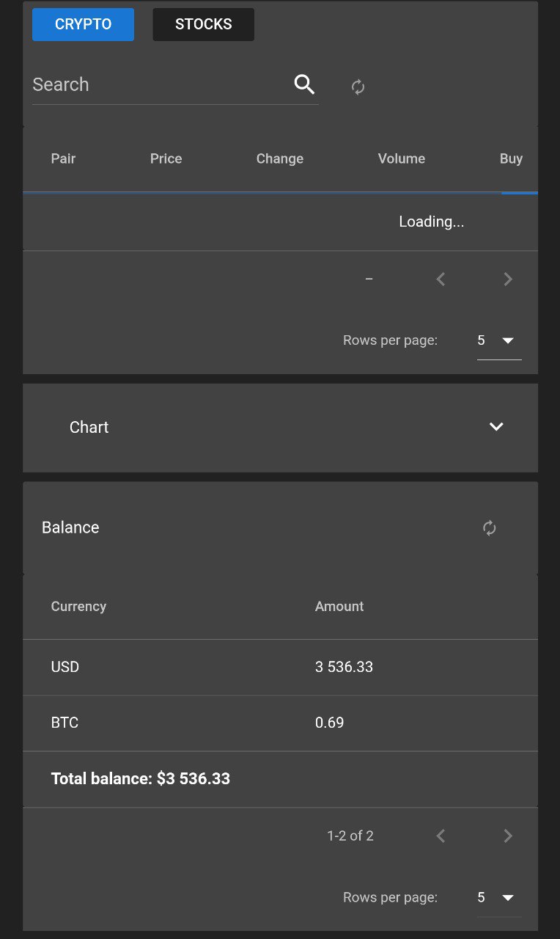The height and width of the screenshot is (939, 560).
Task: Switch to the CRYPTO tab
Action: (83, 24)
